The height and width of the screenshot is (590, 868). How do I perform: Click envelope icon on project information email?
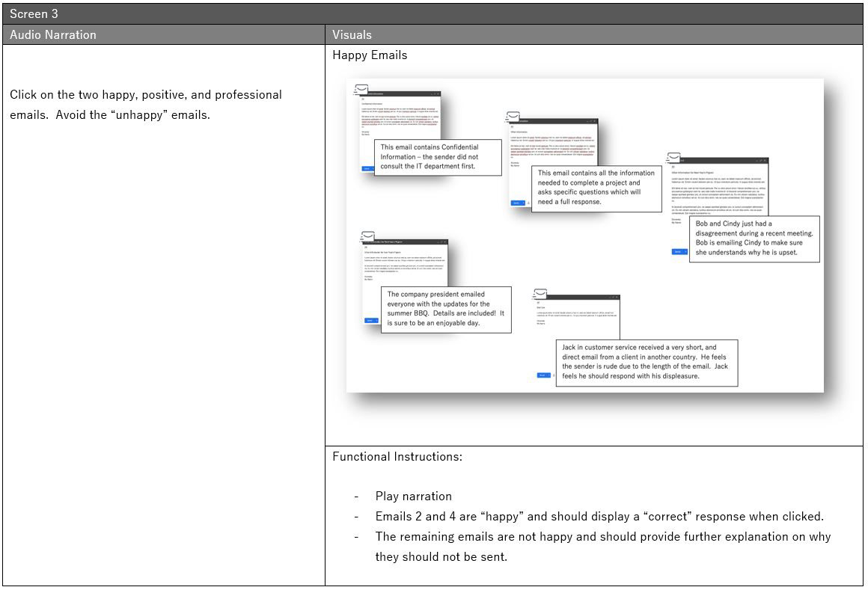click(513, 117)
